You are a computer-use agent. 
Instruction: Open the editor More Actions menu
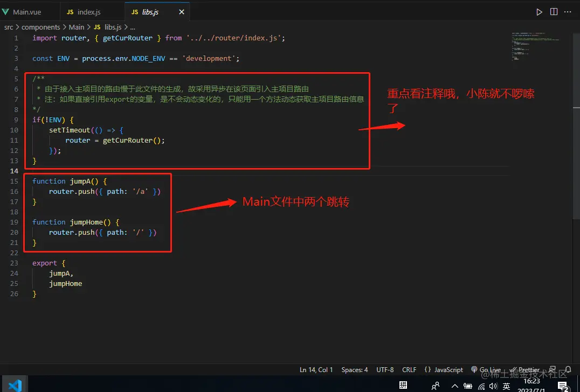[568, 12]
